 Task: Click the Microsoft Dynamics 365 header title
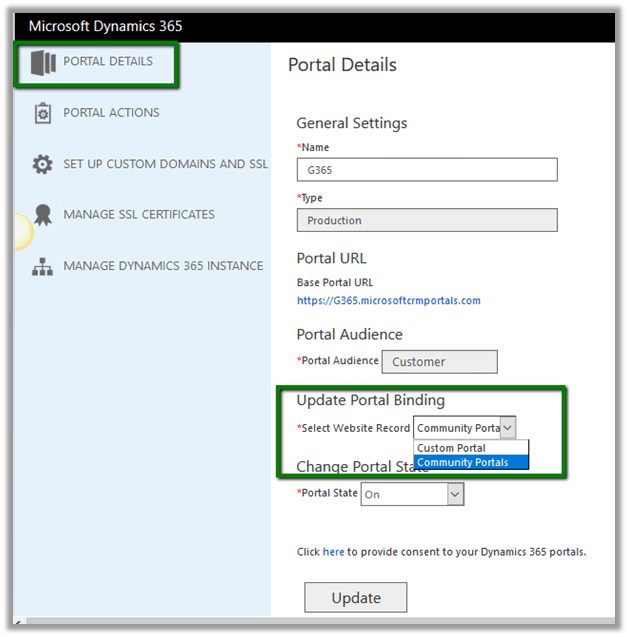[x=106, y=26]
